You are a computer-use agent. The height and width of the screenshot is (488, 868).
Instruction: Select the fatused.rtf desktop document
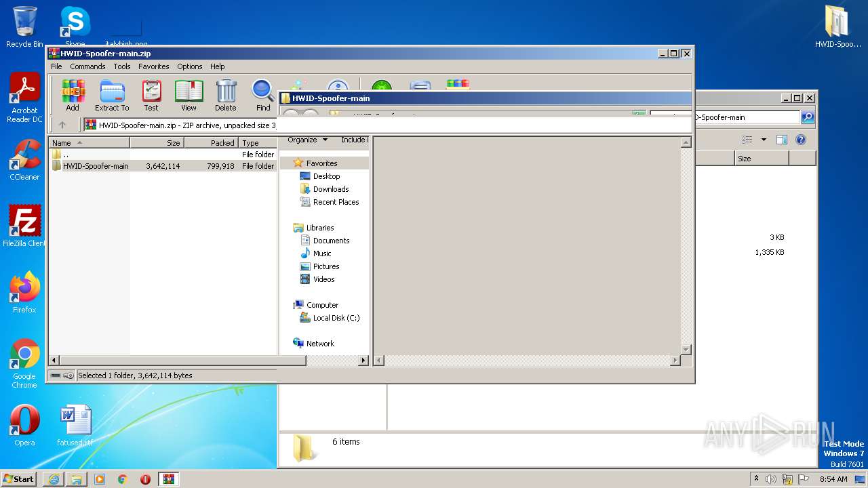[75, 426]
